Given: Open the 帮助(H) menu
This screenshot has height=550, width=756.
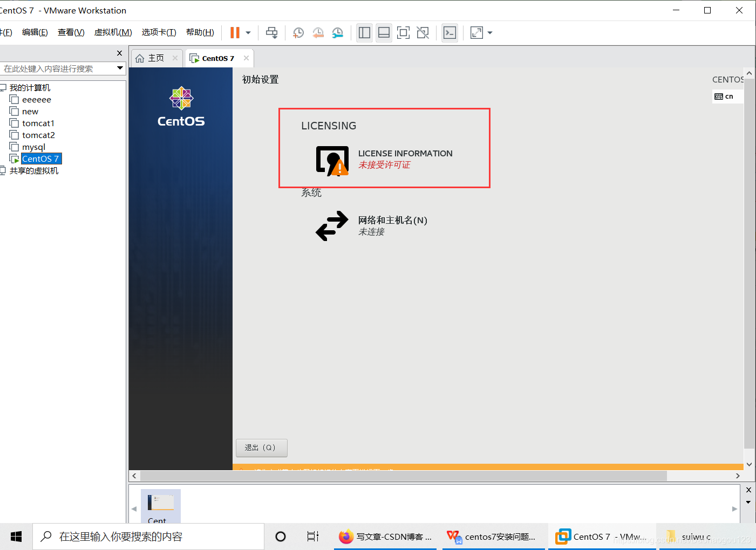Looking at the screenshot, I should coord(200,32).
